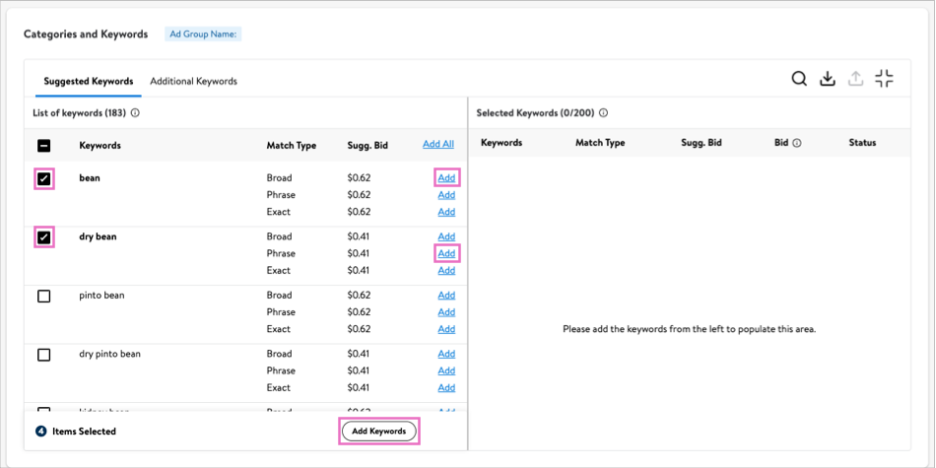The width and height of the screenshot is (936, 468).
Task: Add dry bean with Broad match
Action: point(447,236)
